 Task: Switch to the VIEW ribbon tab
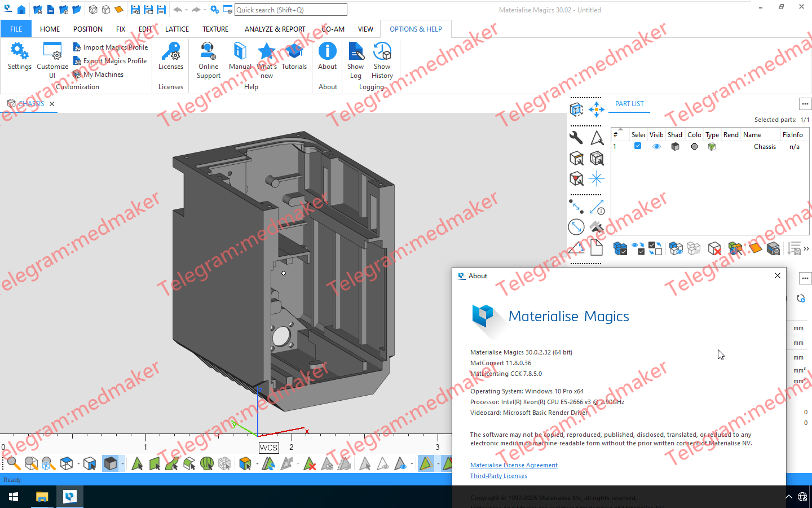click(365, 29)
